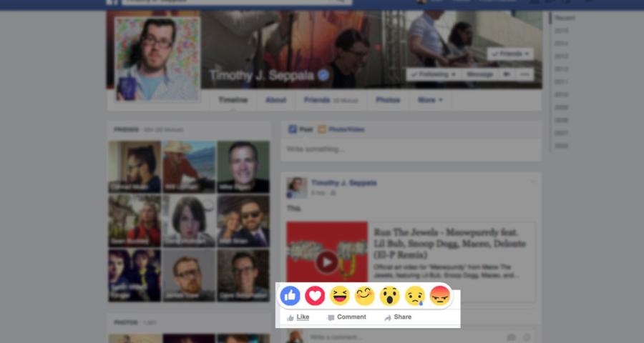Select the smiling Yay reaction emoji
This screenshot has height=343, width=644.
(x=365, y=295)
